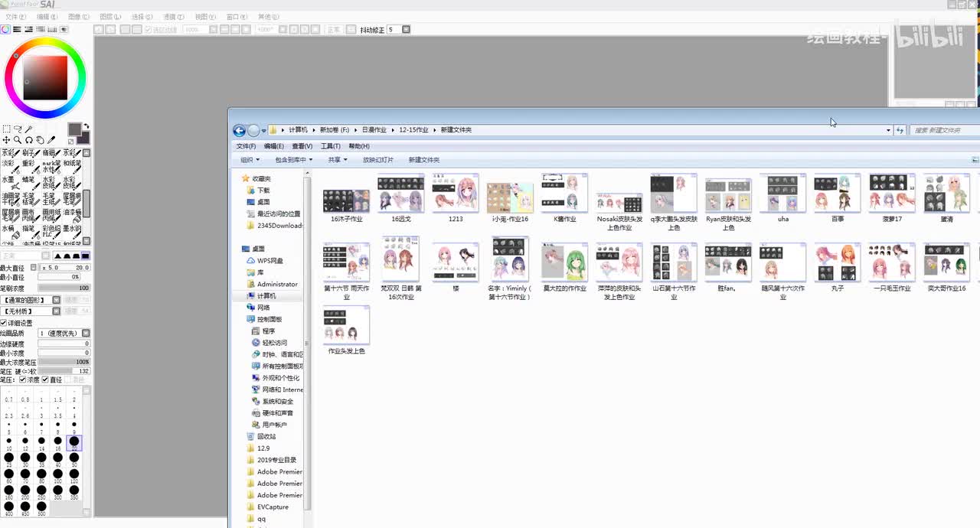Screen dimensions: 980x528
Task: Select the magic wand tool in SAI
Action: point(28,129)
